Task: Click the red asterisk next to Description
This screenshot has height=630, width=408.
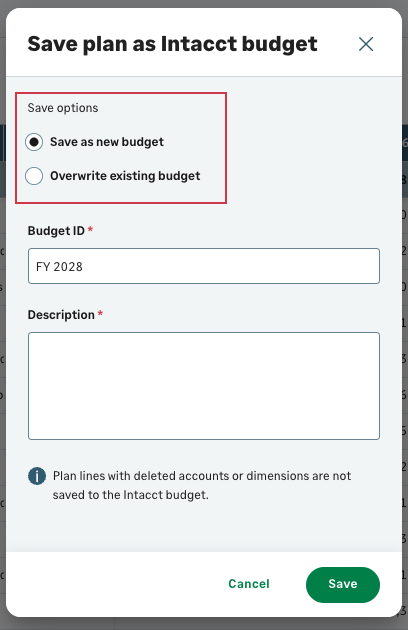Action: (x=100, y=313)
